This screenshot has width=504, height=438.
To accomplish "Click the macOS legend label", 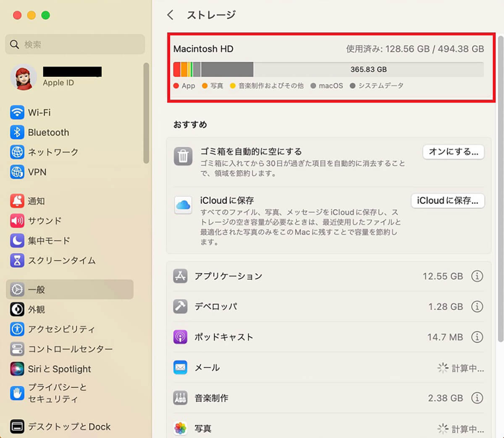I will coord(331,86).
